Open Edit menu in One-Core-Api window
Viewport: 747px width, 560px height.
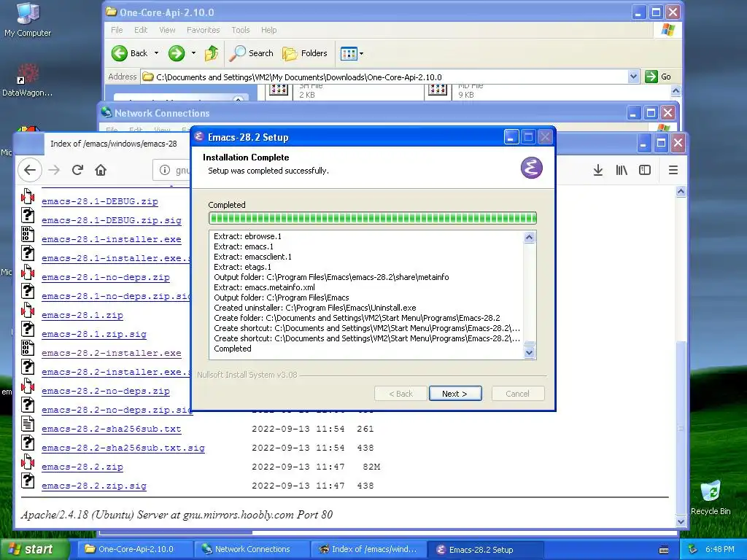[x=141, y=30]
